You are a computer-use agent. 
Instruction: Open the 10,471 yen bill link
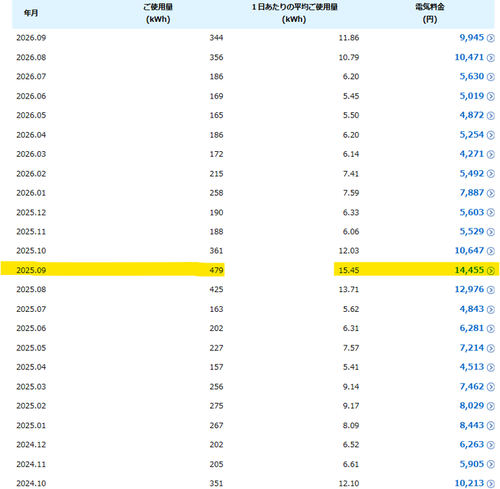469,57
